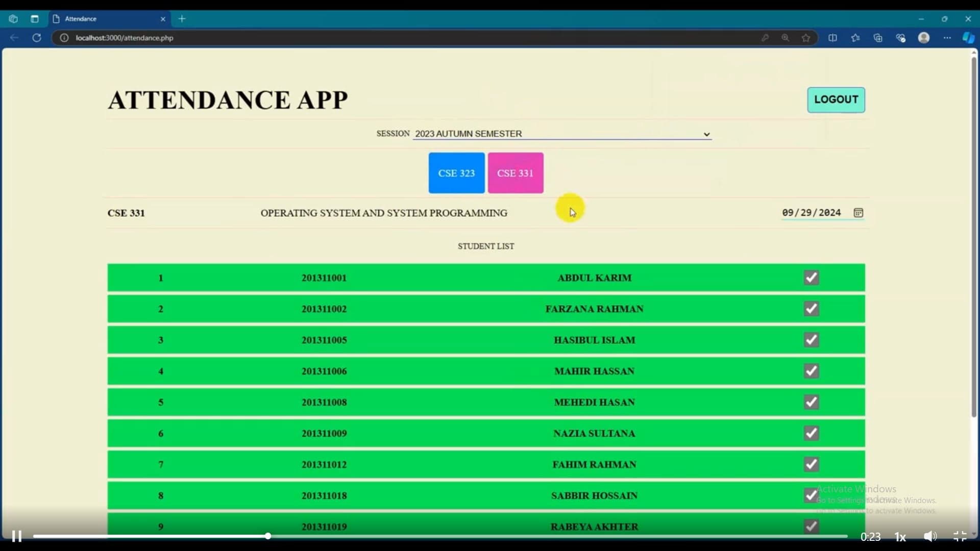Image resolution: width=980 pixels, height=551 pixels.
Task: Open the zoom magnifier in the address bar
Action: click(786, 38)
